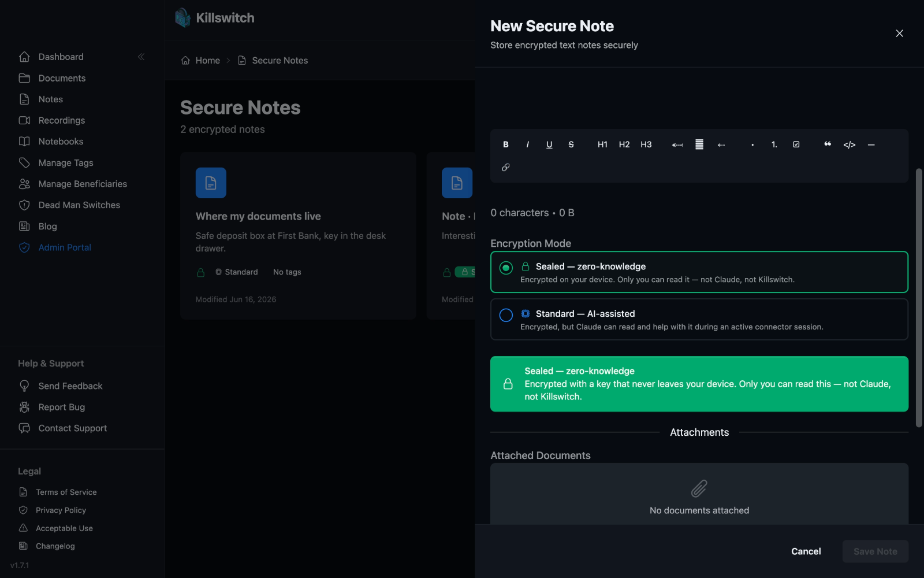Set Heading 1 style with the H1 button

[602, 144]
